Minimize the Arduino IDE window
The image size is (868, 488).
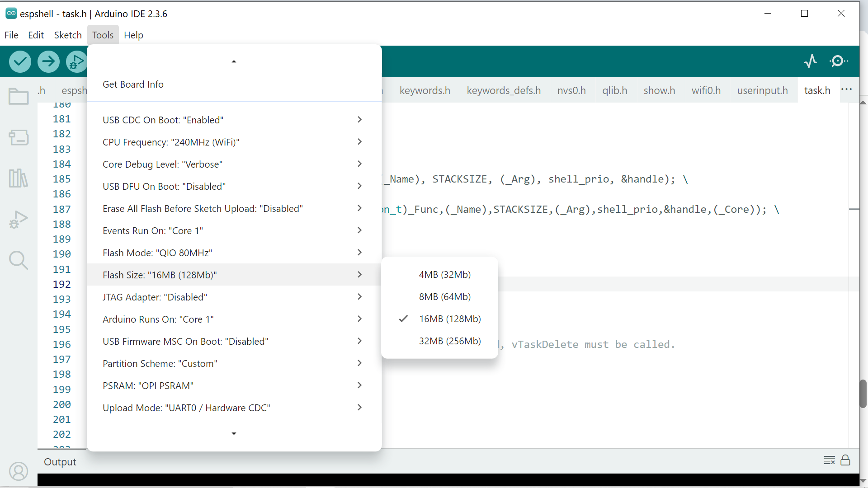[x=768, y=14]
